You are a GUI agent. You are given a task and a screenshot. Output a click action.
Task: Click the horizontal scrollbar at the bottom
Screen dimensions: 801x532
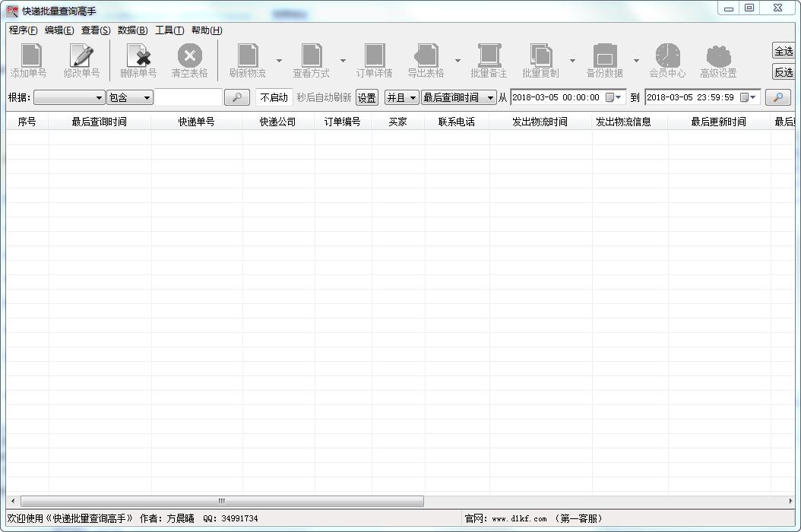pyautogui.click(x=222, y=501)
